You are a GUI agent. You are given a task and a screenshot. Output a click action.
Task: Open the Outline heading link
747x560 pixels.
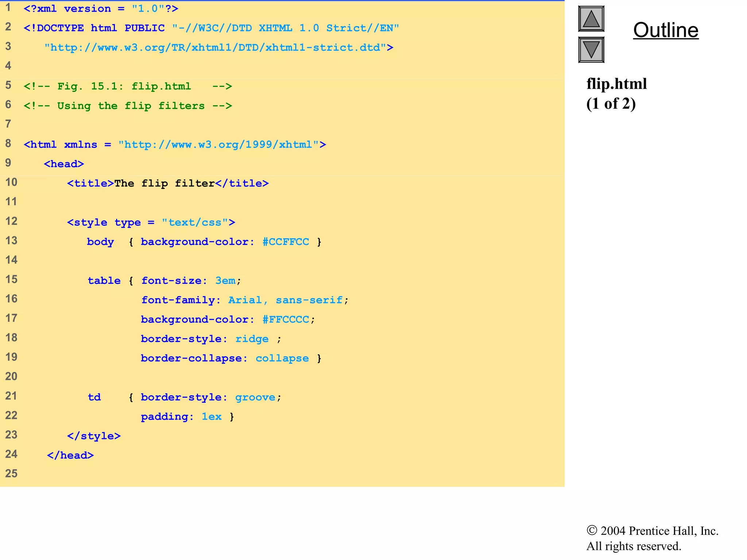tap(666, 30)
